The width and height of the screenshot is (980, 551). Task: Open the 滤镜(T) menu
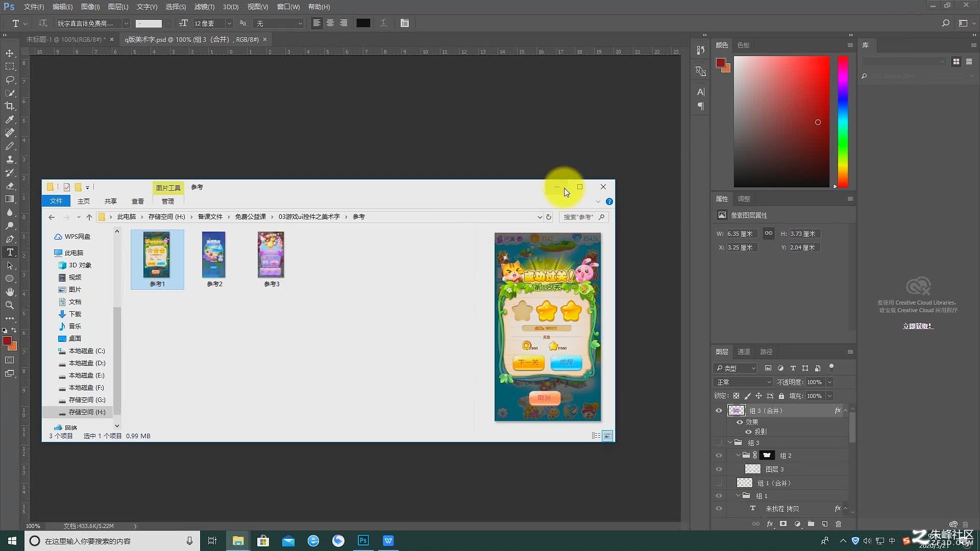click(x=204, y=7)
